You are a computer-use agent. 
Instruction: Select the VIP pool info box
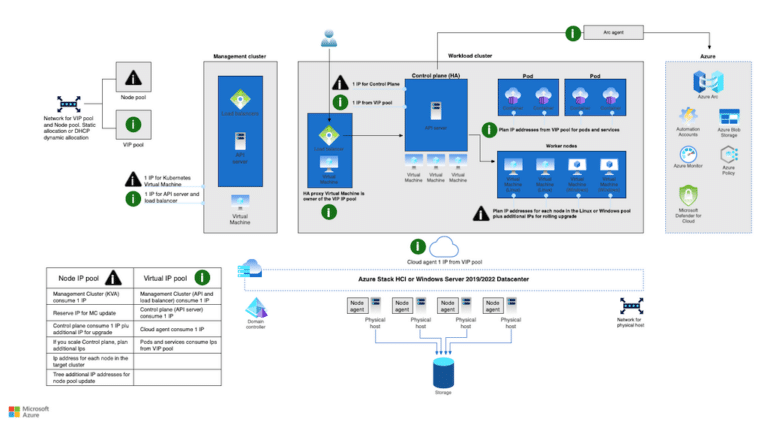(x=133, y=124)
